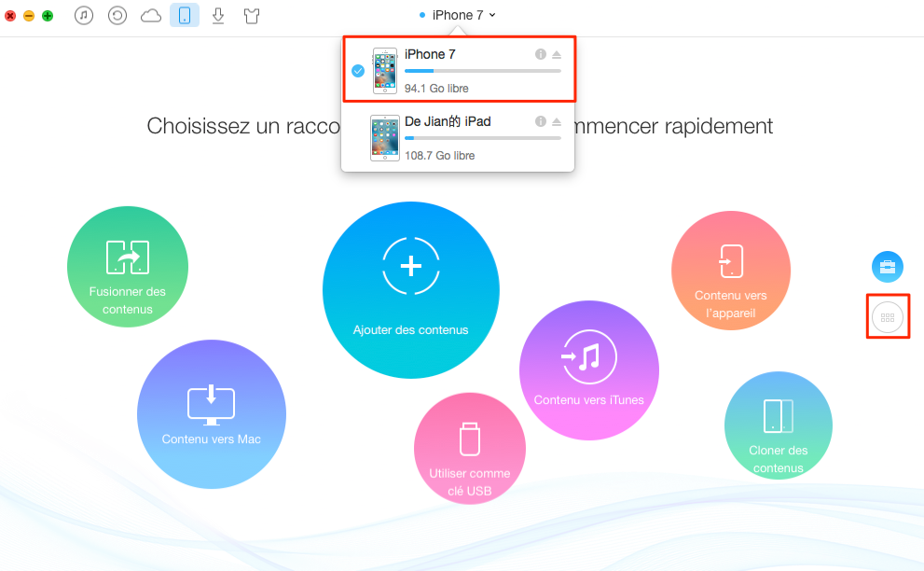924x571 pixels.
Task: Open the iTunes backup restore icon
Action: click(117, 15)
